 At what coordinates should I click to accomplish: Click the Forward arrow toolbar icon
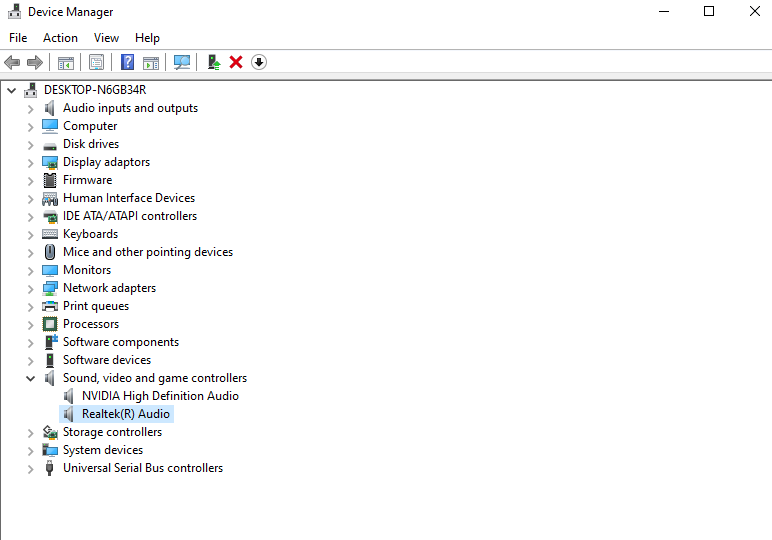[x=35, y=63]
